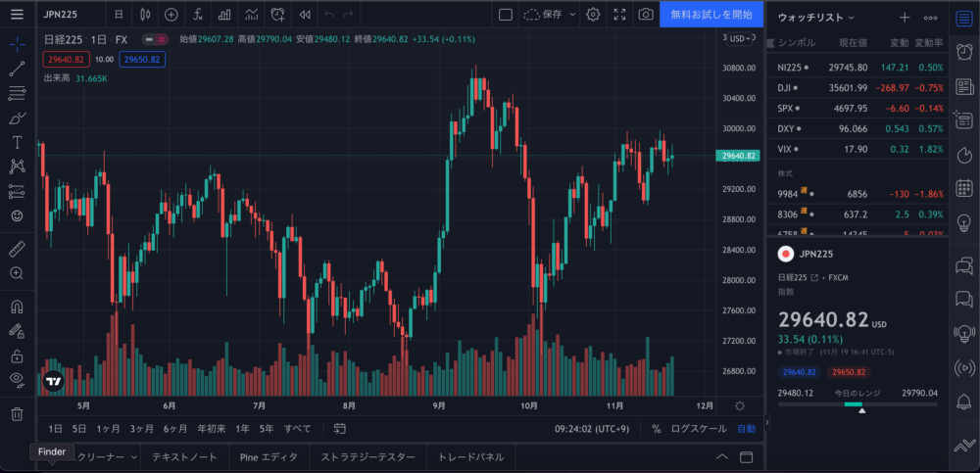The height and width of the screenshot is (473, 980).
Task: Open the indicators fx menu
Action: (198, 14)
